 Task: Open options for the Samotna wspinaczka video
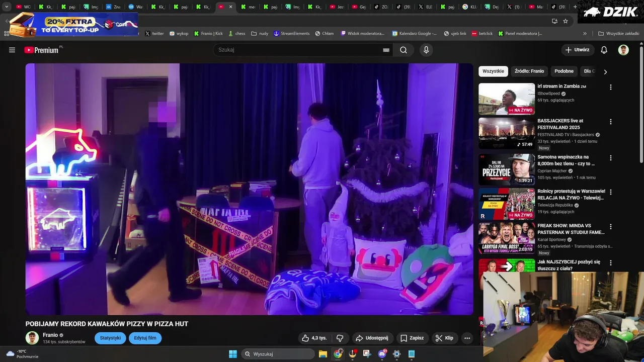pyautogui.click(x=611, y=157)
